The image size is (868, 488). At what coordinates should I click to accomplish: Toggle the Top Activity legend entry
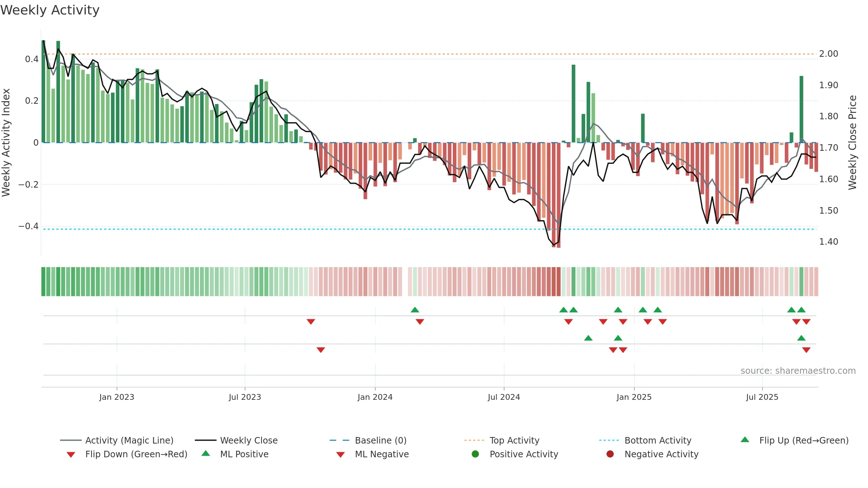(x=502, y=440)
